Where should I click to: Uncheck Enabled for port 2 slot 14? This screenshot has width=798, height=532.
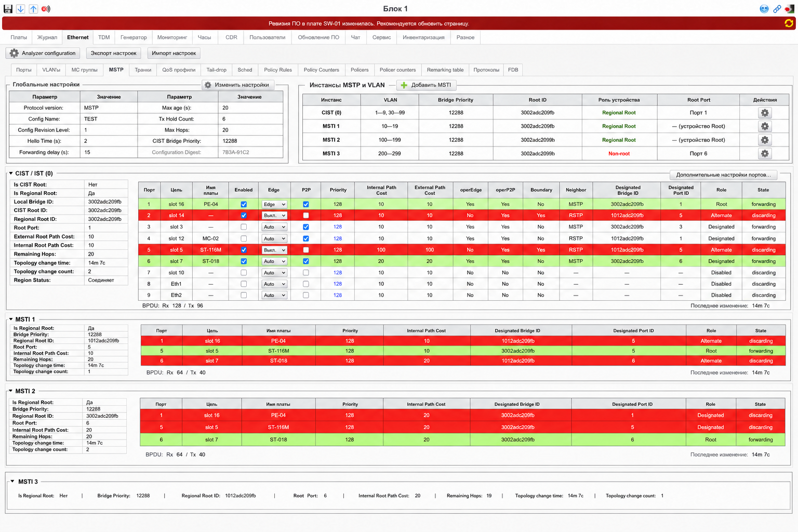pyautogui.click(x=244, y=215)
